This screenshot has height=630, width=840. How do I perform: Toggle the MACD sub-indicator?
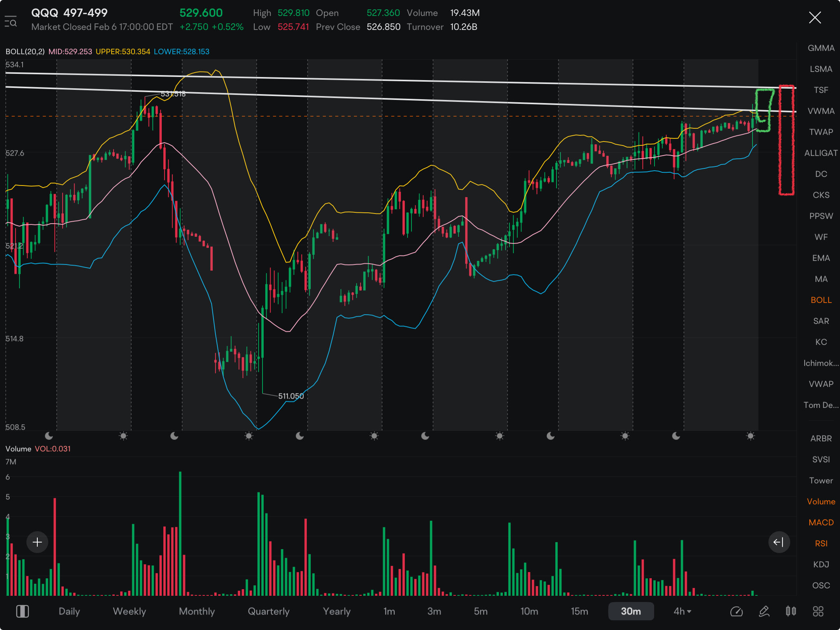[x=821, y=523]
